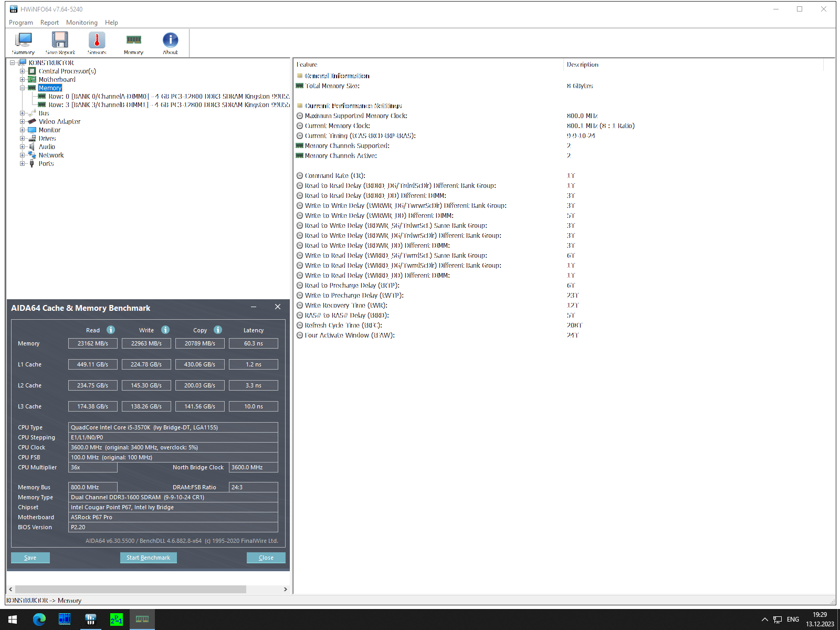Click the Close button in AIDA64 benchmark
The height and width of the screenshot is (630, 840).
(266, 558)
